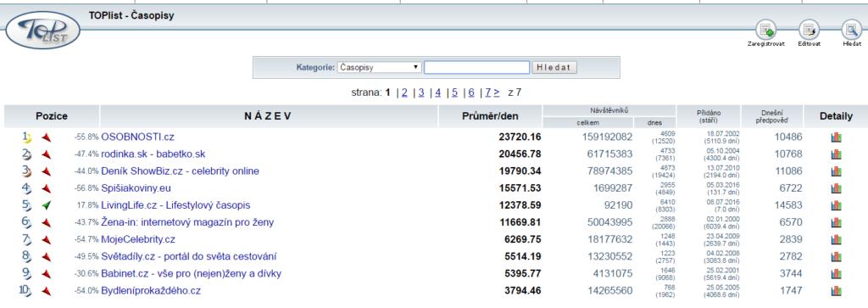The image size is (868, 308).
Task: Click the Pozice column header
Action: tap(52, 116)
